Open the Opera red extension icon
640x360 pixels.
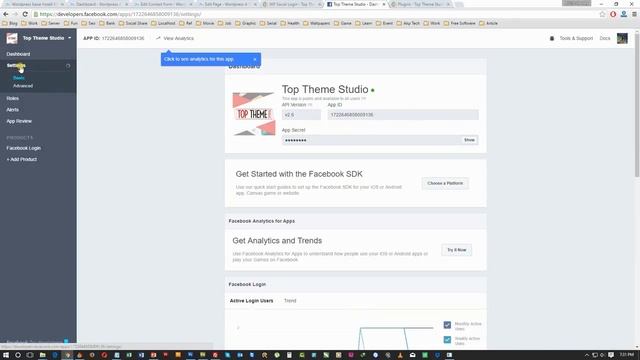point(613,14)
